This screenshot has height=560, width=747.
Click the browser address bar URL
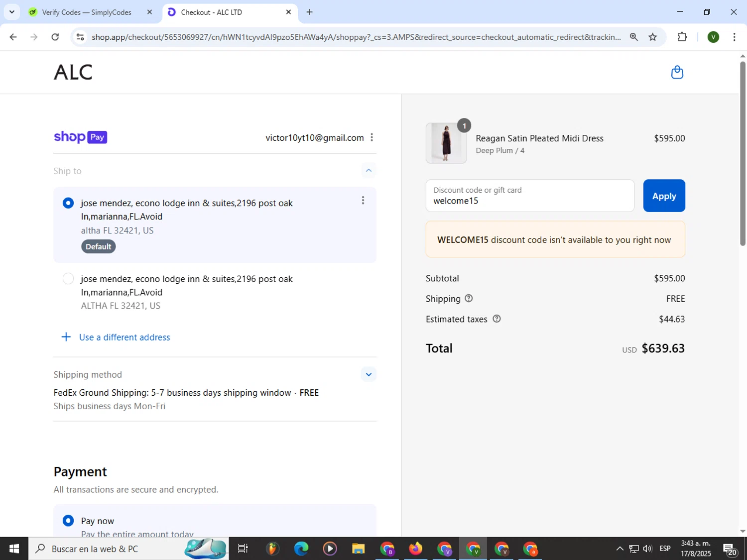(356, 37)
